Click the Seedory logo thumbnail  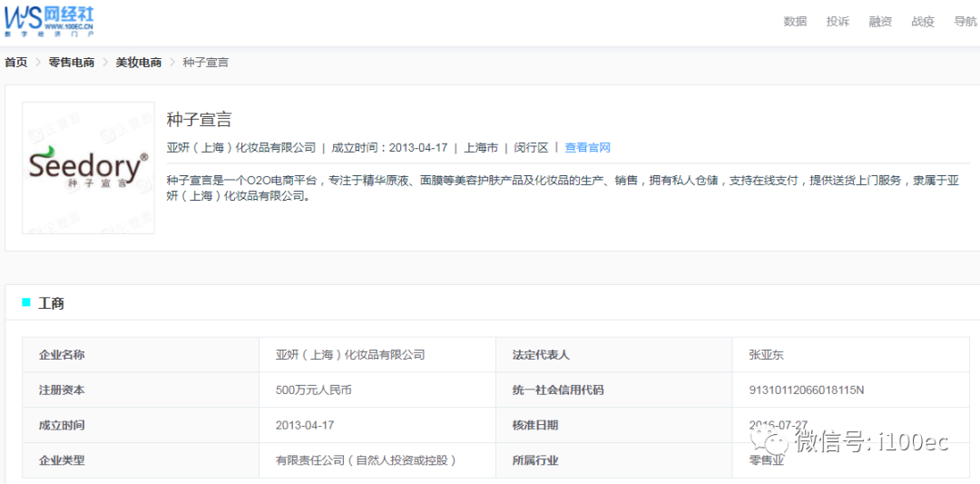pos(88,168)
